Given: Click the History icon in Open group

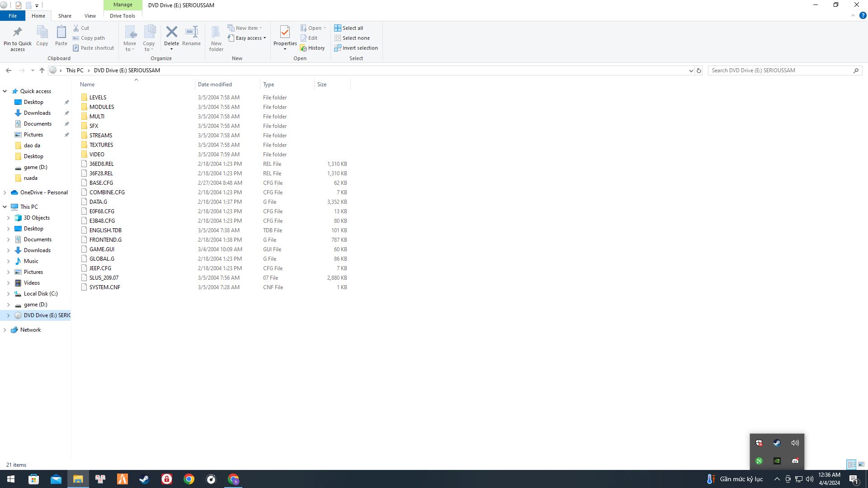Looking at the screenshot, I should point(303,48).
